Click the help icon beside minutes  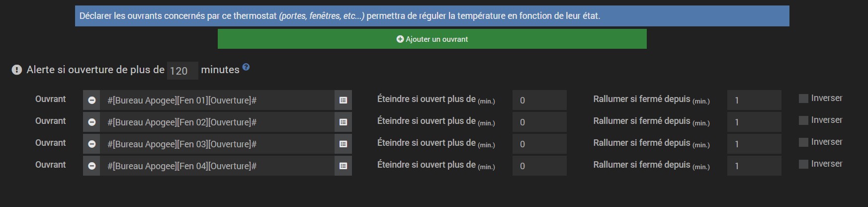(x=246, y=67)
